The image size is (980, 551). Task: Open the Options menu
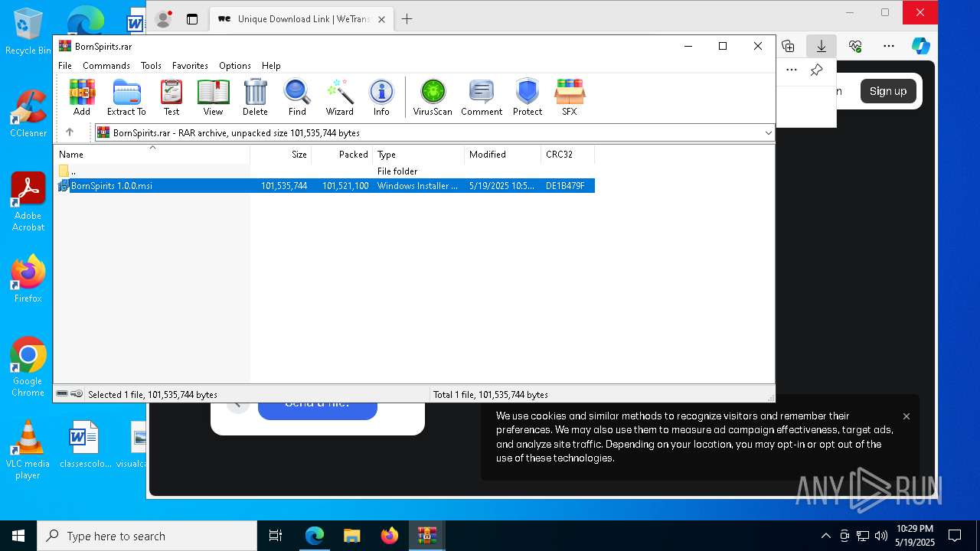click(x=235, y=66)
